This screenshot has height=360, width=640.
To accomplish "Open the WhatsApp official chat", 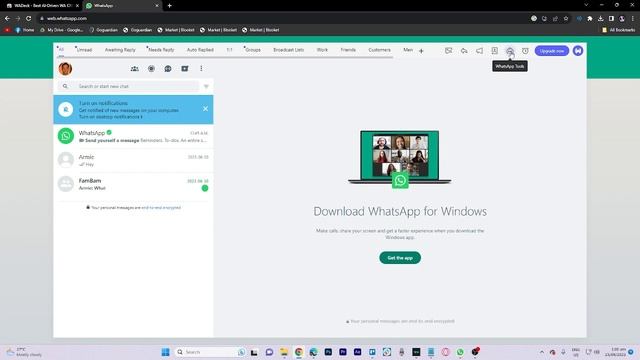I will [133, 136].
